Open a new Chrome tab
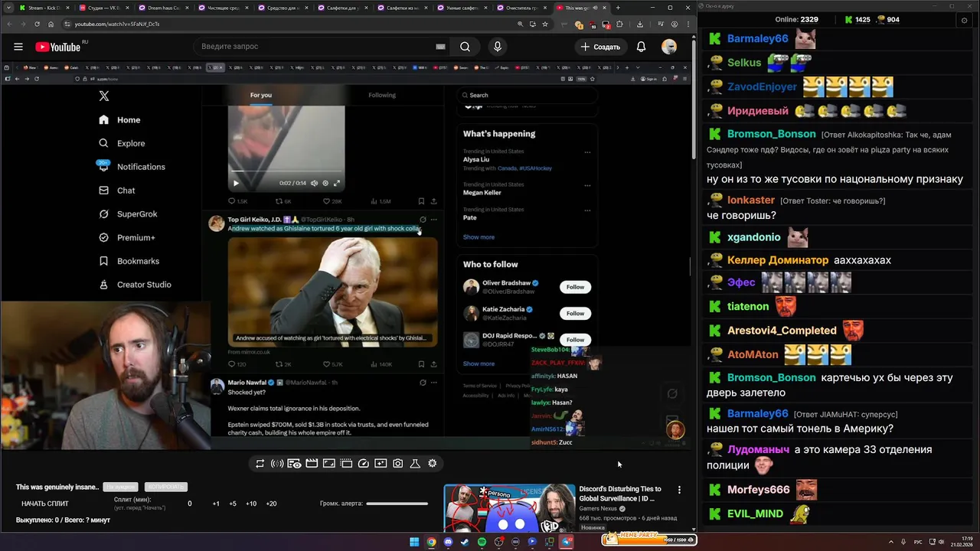Screen dimensions: 980x551 pos(618,8)
